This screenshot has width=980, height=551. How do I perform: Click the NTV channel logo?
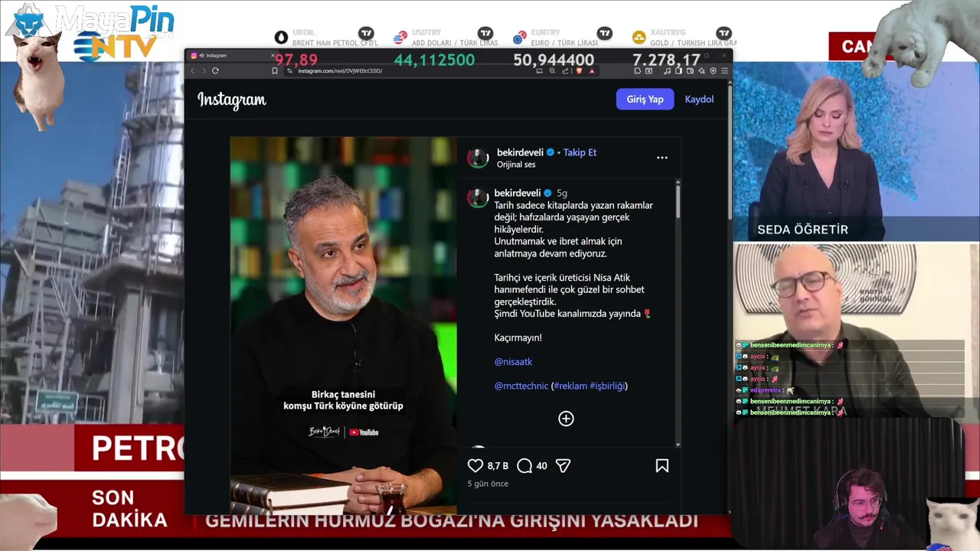click(x=115, y=47)
